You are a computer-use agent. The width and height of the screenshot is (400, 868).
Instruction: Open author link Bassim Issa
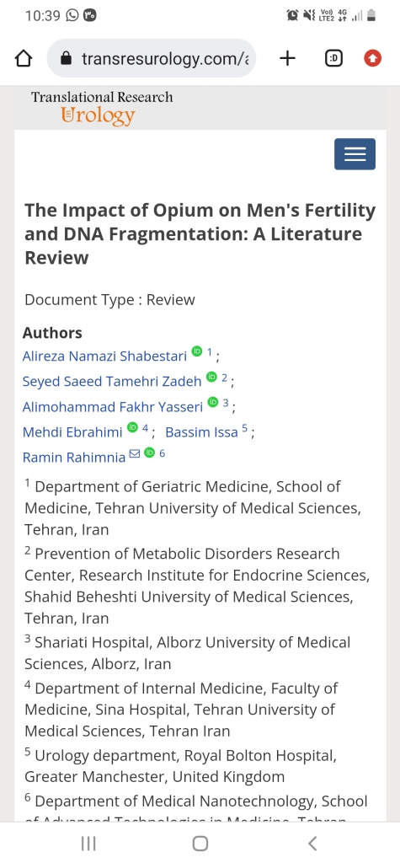tap(201, 432)
